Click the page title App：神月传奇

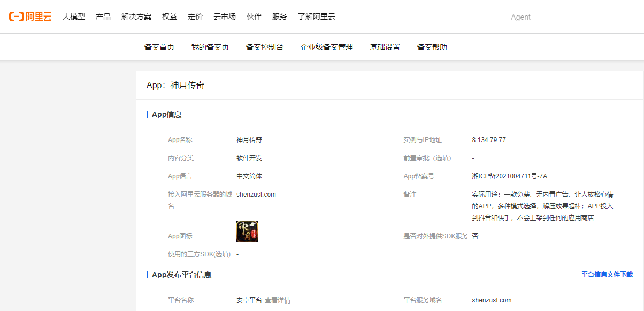click(175, 85)
